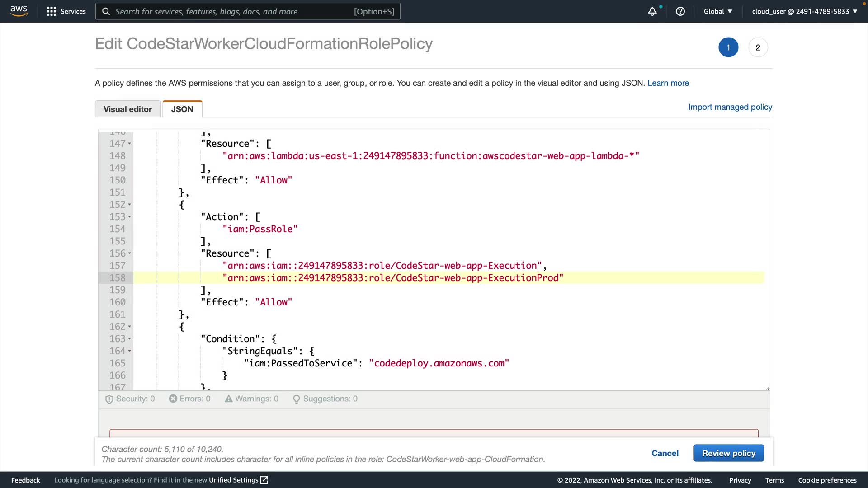Screen dimensions: 868x488
Task: Click the AWS logo home icon
Action: [19, 11]
